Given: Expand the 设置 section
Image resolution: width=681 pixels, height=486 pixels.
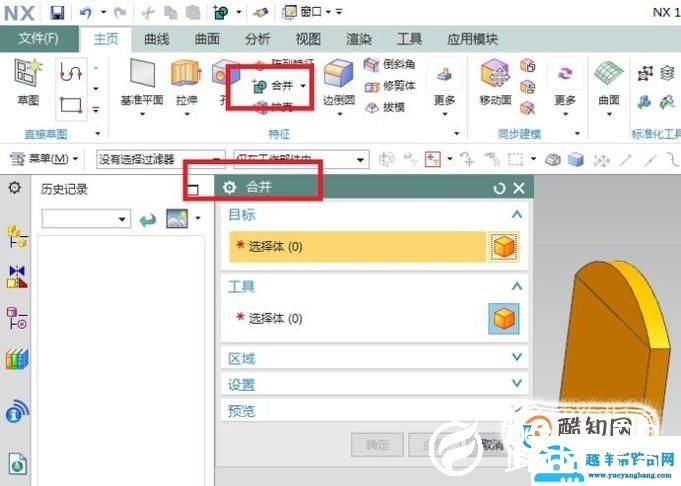Looking at the screenshot, I should (516, 383).
